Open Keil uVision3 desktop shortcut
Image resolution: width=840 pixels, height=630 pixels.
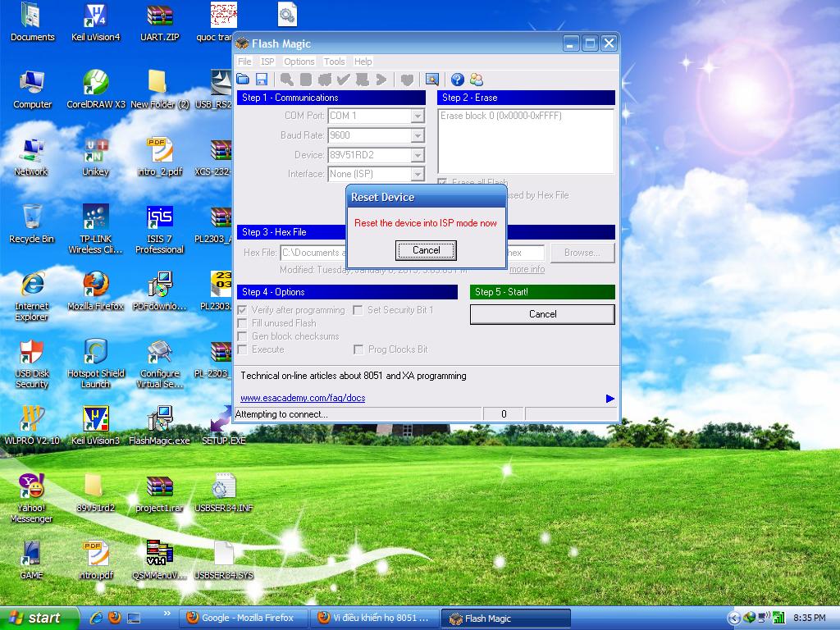(95, 426)
